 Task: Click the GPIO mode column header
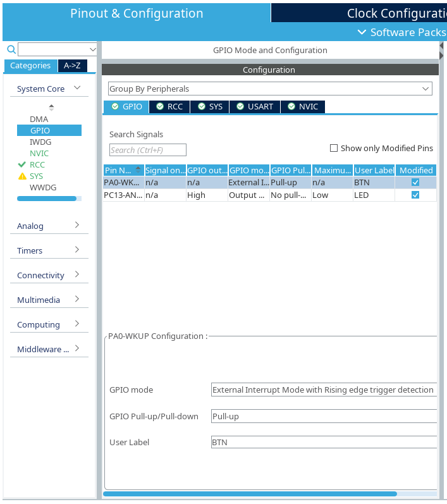pos(249,170)
